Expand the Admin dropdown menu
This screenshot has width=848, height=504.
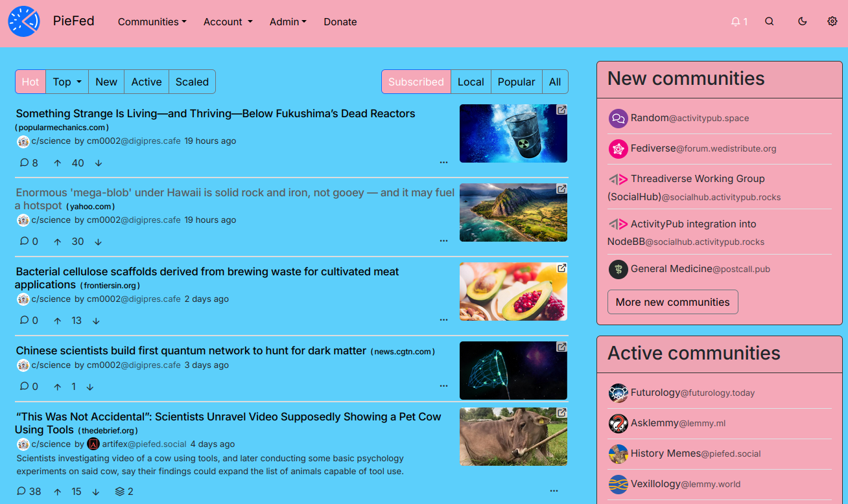(x=288, y=21)
